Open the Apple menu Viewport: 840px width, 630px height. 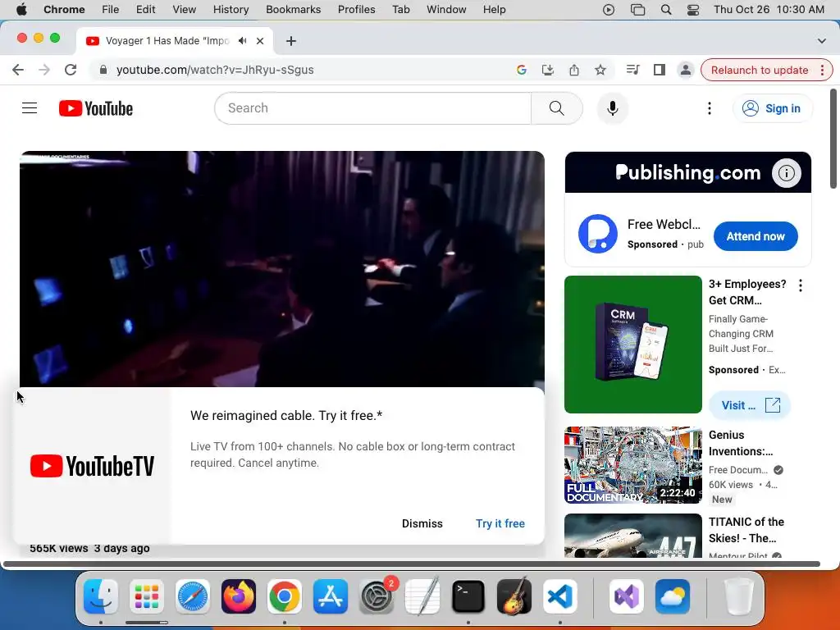point(21,9)
